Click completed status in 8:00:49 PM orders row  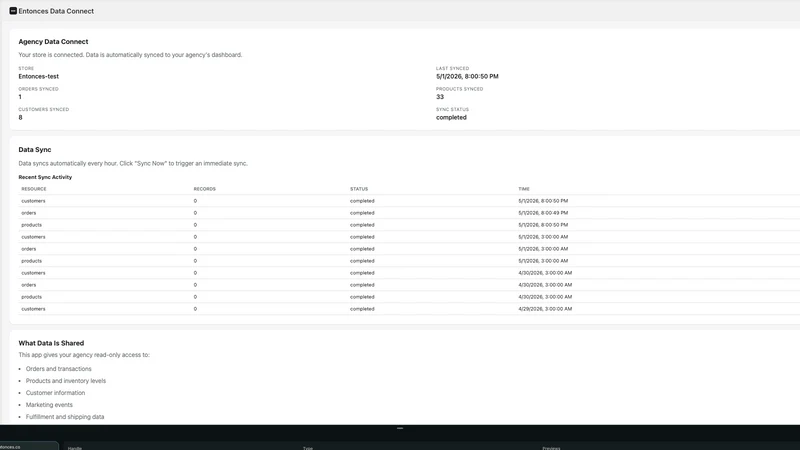[362, 213]
